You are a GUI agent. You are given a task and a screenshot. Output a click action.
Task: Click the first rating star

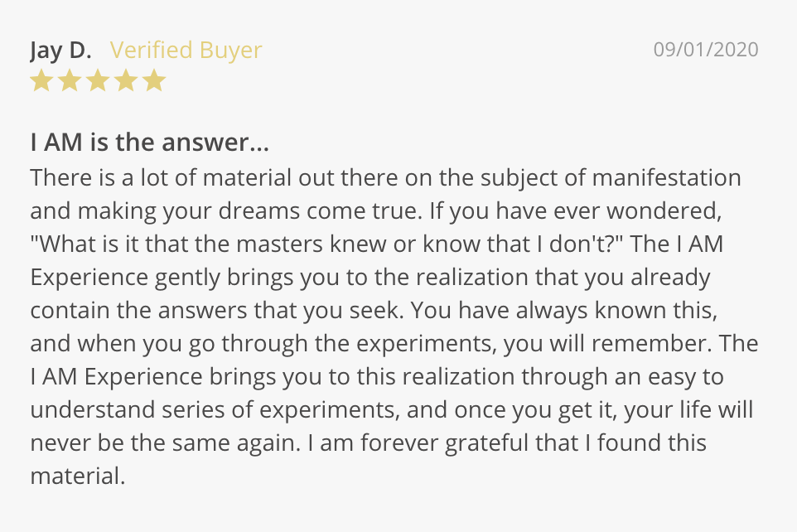tap(41, 80)
